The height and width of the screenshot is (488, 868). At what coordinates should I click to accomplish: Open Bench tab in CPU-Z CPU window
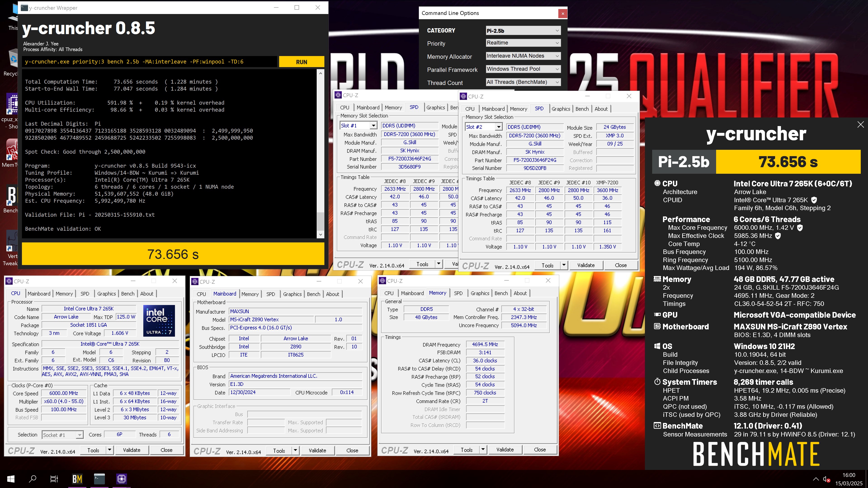pyautogui.click(x=128, y=294)
